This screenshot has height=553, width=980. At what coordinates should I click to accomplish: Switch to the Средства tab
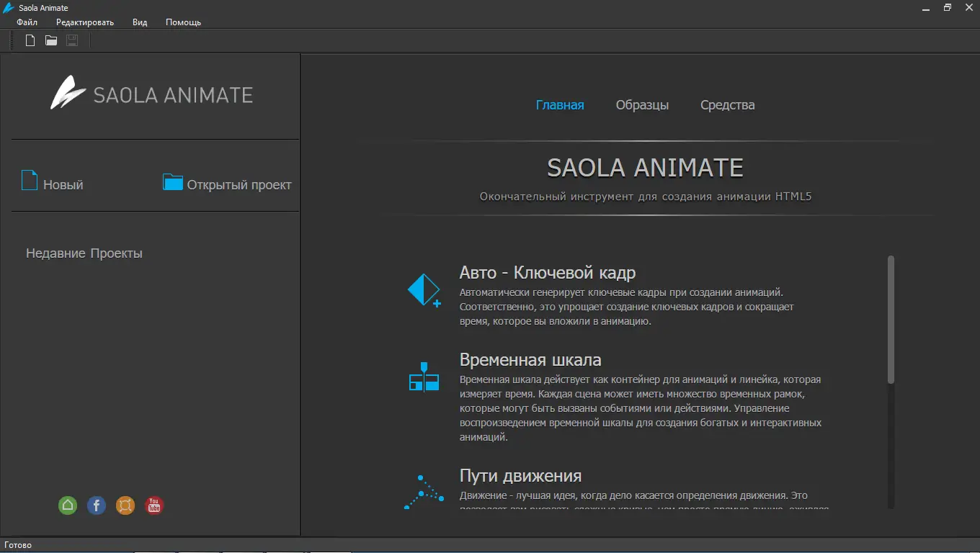tap(728, 105)
